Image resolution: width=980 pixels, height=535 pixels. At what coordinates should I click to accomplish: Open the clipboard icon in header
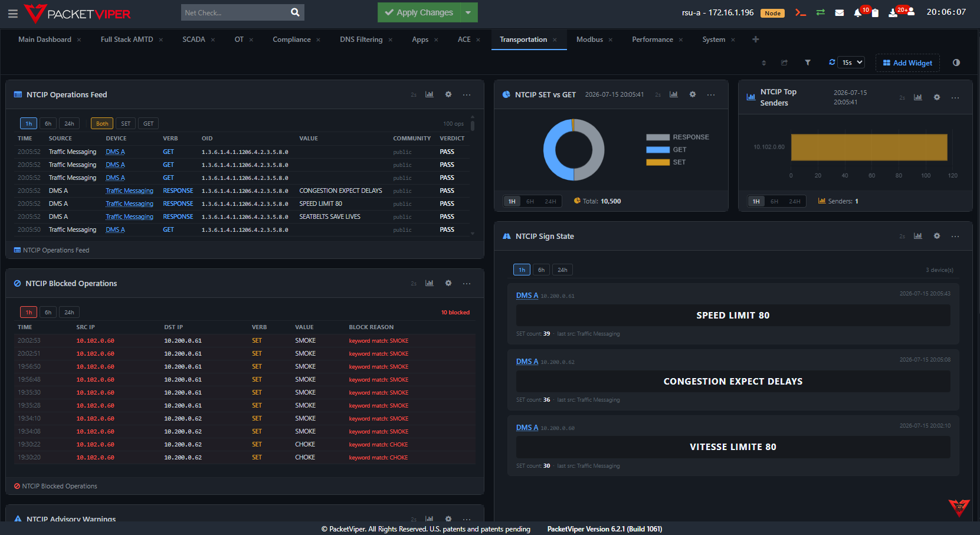point(875,12)
